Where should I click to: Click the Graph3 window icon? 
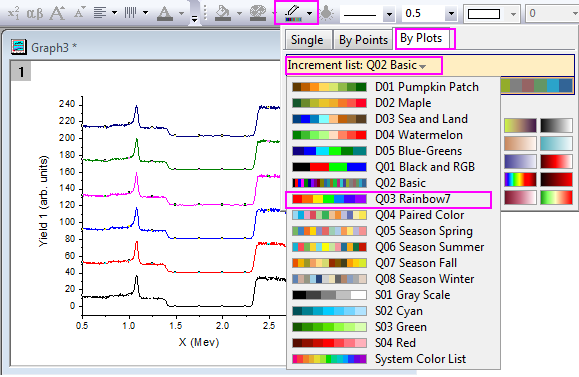pyautogui.click(x=18, y=47)
